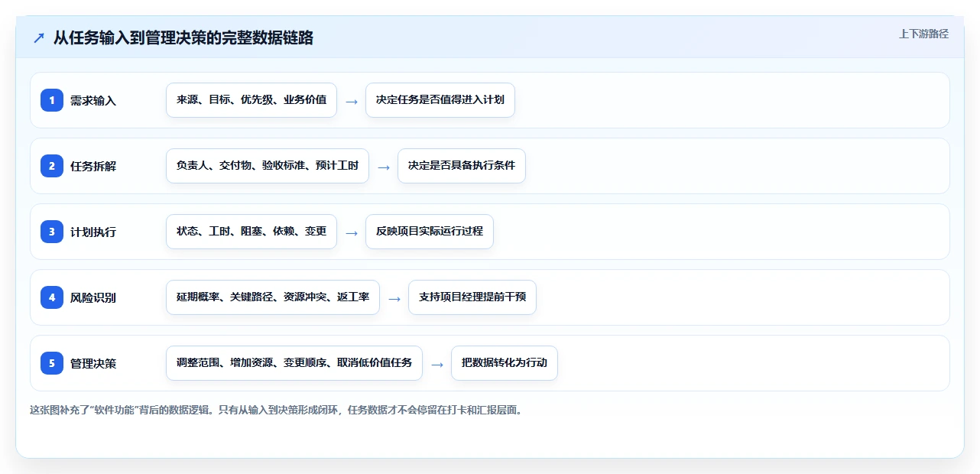
Task: Click the 把数据转化为行动 box
Action: [x=505, y=363]
